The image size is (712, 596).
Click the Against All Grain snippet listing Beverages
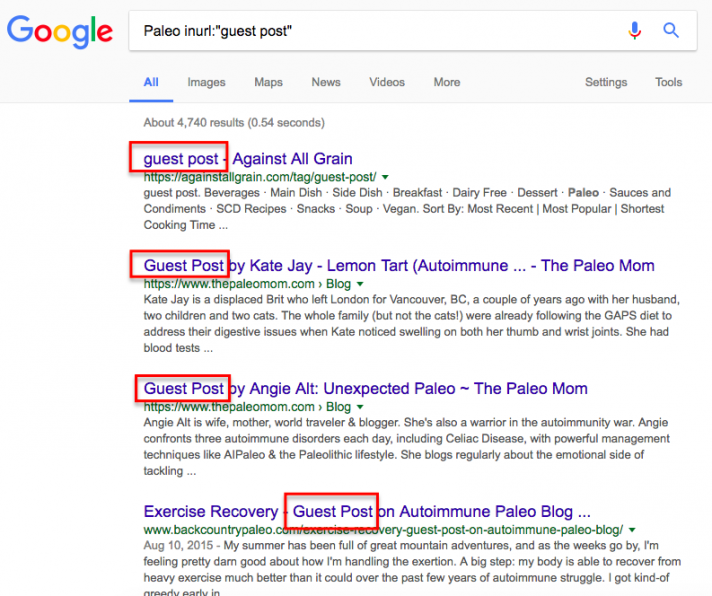coord(407,209)
